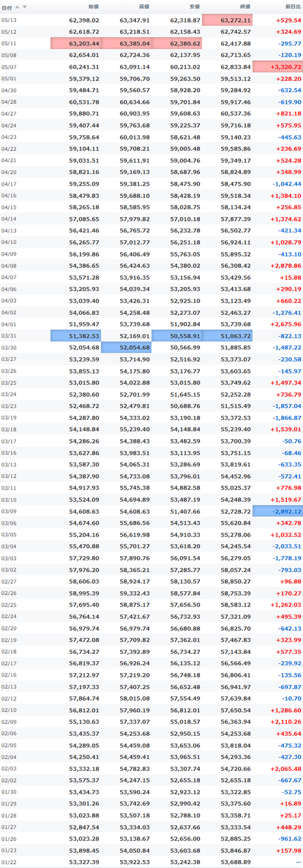Screen dimensions: 303x868
Task: Select the 05/13 date row
Action: [x=151, y=20]
